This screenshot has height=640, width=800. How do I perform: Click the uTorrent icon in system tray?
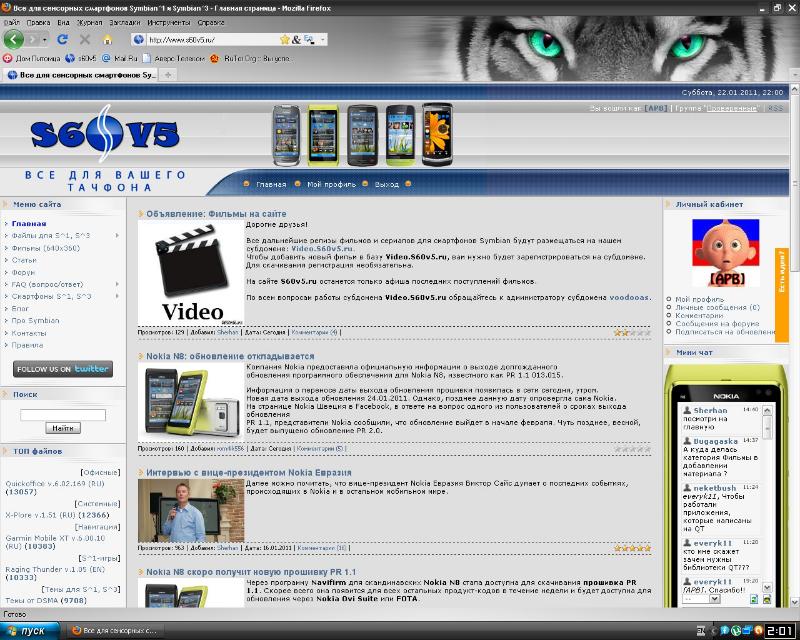pyautogui.click(x=736, y=631)
